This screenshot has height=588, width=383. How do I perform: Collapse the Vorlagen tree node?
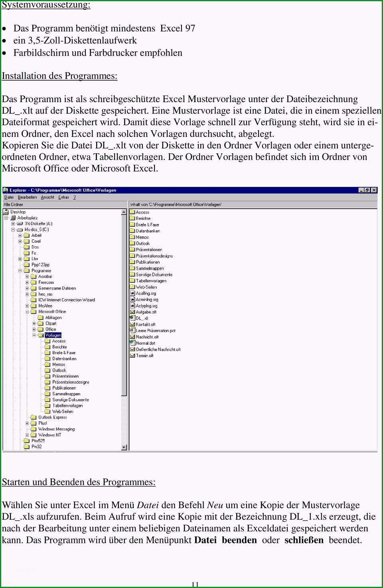[34, 335]
